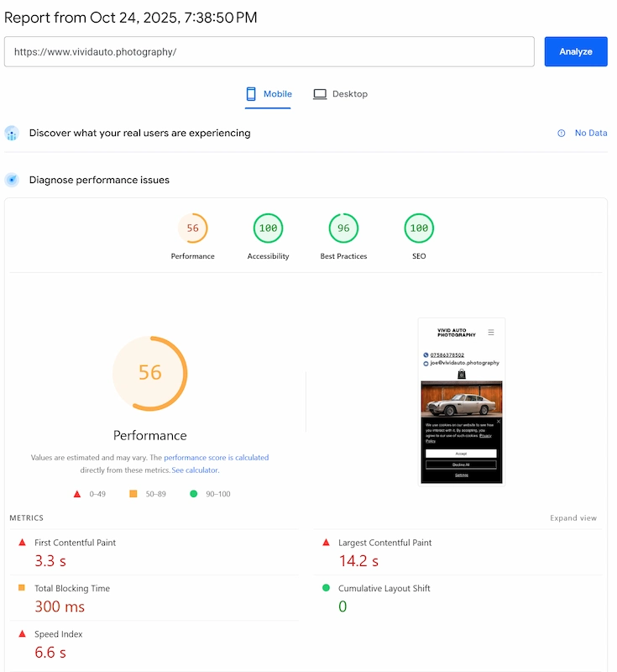The image size is (617, 672).
Task: Click red triangle beside Speed Index
Action: coord(23,633)
